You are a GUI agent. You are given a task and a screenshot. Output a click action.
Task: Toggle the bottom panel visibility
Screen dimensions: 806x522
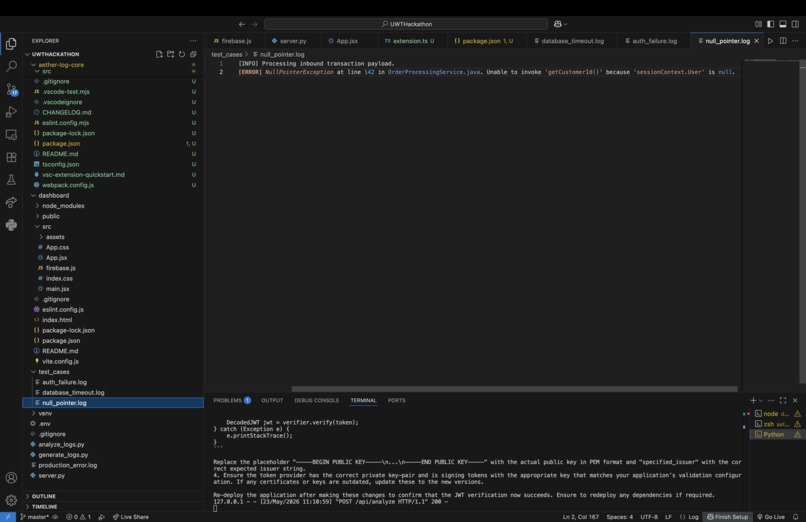(783, 24)
